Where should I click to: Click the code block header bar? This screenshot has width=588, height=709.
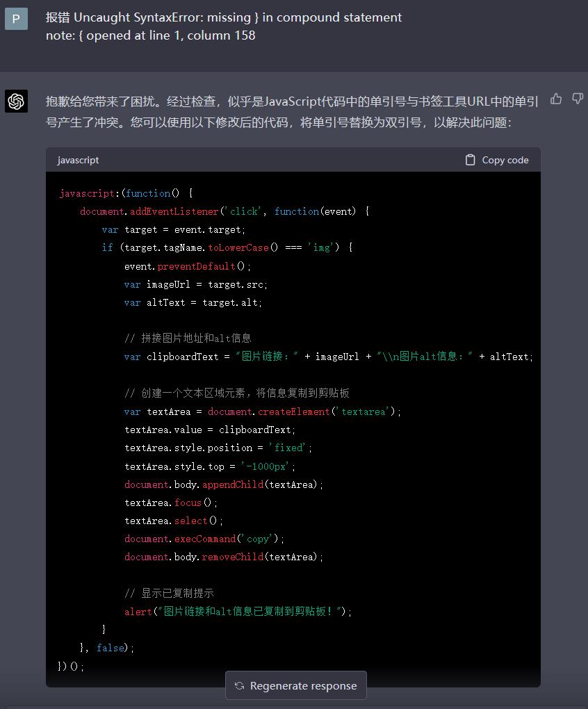tap(292, 160)
